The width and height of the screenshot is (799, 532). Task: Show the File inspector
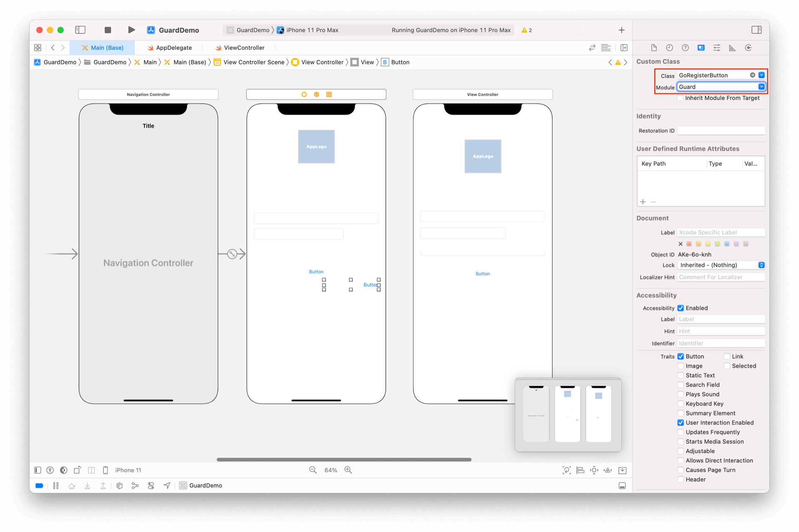(654, 48)
